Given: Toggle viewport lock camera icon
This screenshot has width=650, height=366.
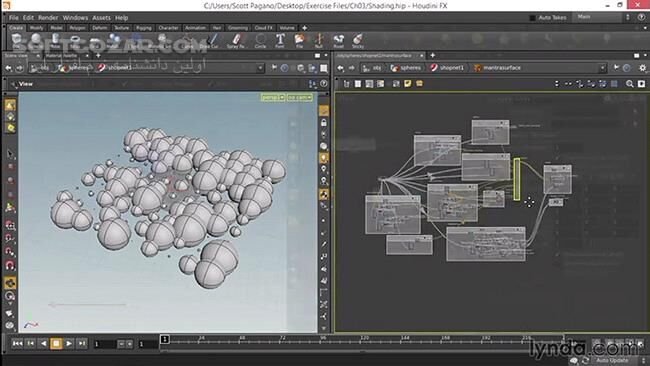Looking at the screenshot, I should 324,123.
